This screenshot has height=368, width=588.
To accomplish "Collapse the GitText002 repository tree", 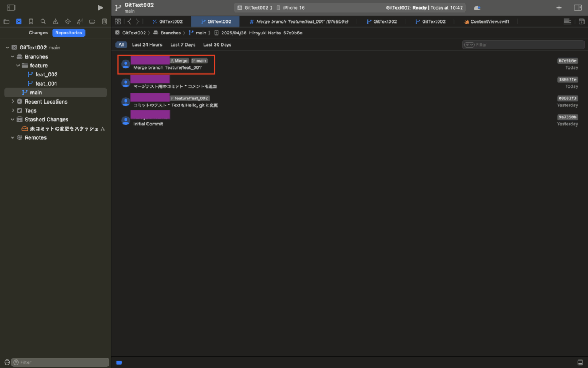I will (7, 48).
